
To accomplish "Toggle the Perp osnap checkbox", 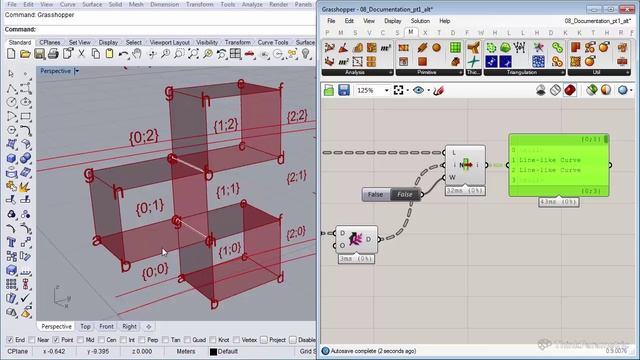I will 142,340.
